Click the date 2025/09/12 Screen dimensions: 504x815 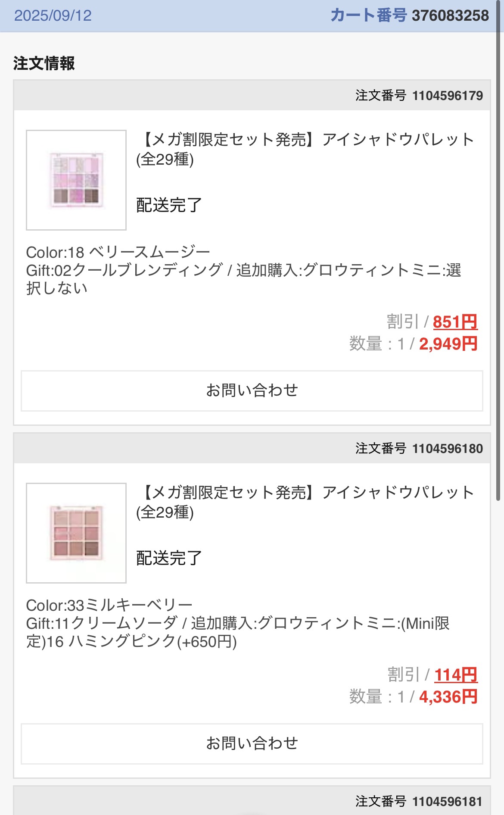tap(53, 16)
